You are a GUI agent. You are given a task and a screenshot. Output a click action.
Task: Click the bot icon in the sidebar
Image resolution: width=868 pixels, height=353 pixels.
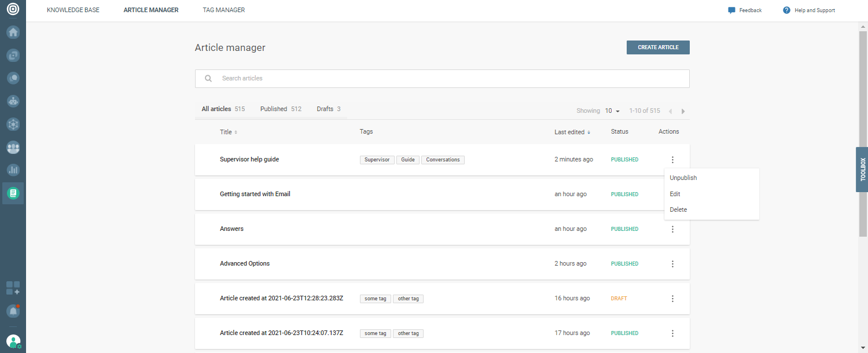point(13,101)
